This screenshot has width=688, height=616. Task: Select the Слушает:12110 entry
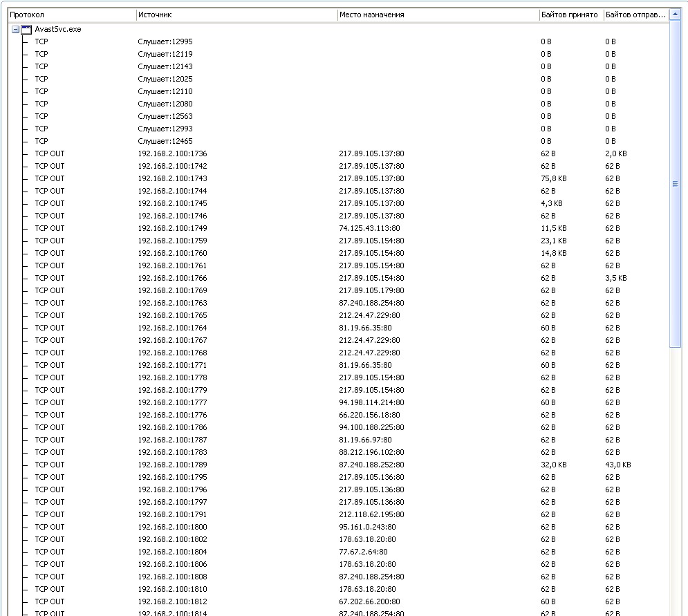(x=165, y=91)
